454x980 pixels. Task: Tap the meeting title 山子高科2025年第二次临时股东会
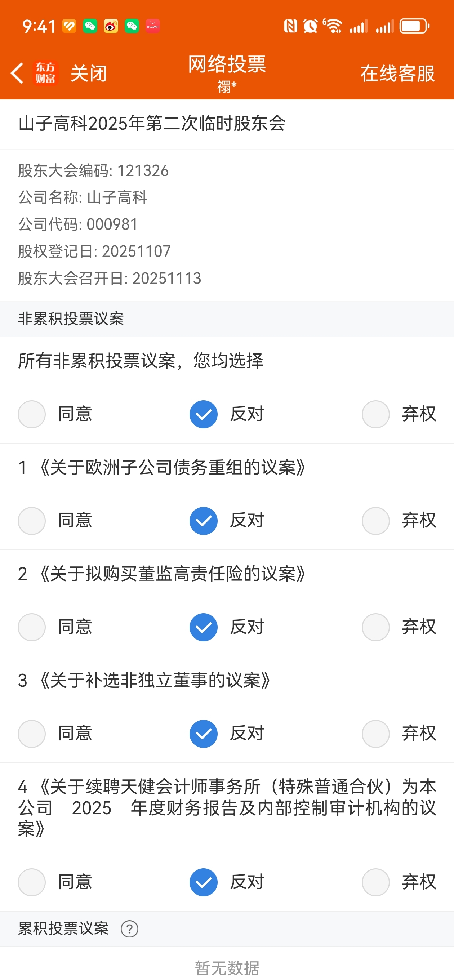(152, 124)
